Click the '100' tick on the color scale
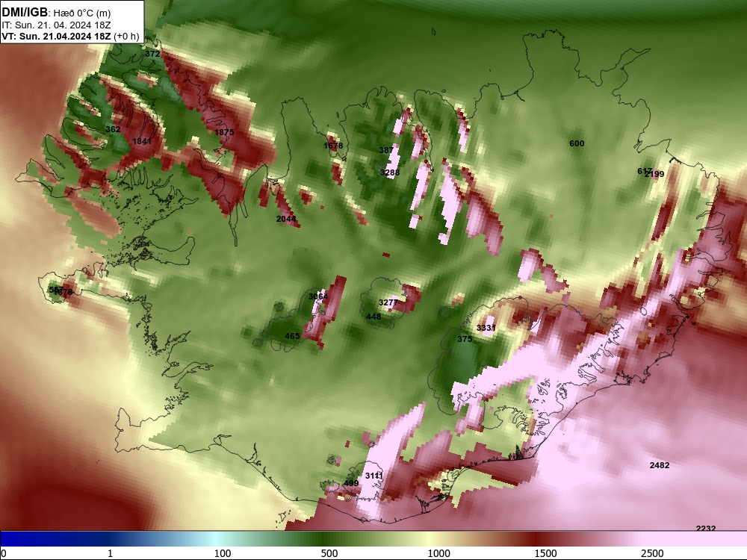 tap(223, 553)
